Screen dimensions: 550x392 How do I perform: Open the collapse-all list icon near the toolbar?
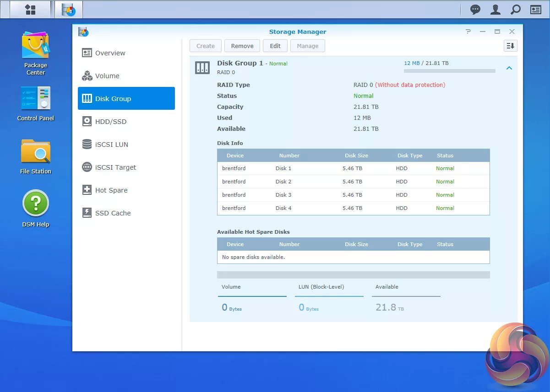pos(510,46)
